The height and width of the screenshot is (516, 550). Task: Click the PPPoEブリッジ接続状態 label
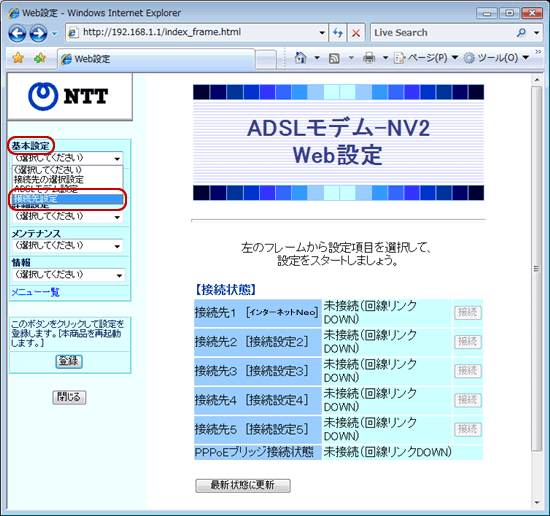click(254, 452)
